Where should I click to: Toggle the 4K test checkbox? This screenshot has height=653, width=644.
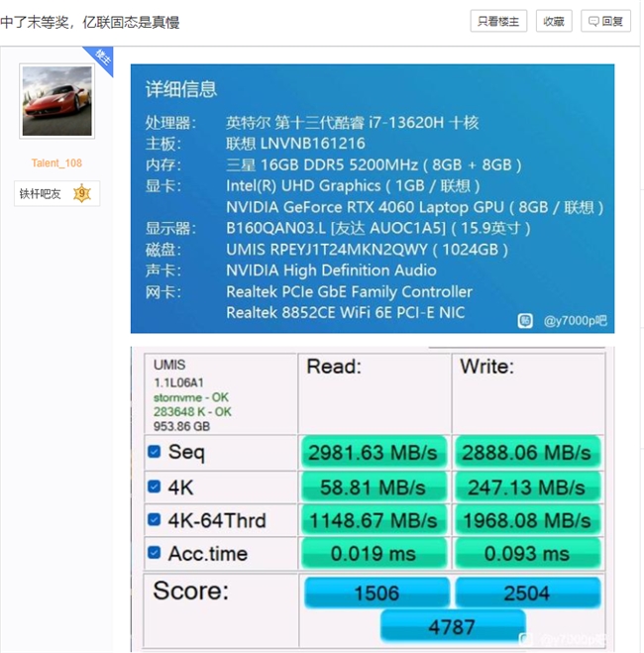pos(154,487)
